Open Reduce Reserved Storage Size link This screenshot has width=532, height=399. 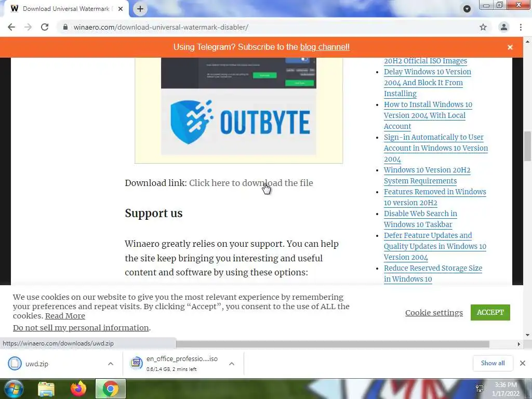(433, 273)
